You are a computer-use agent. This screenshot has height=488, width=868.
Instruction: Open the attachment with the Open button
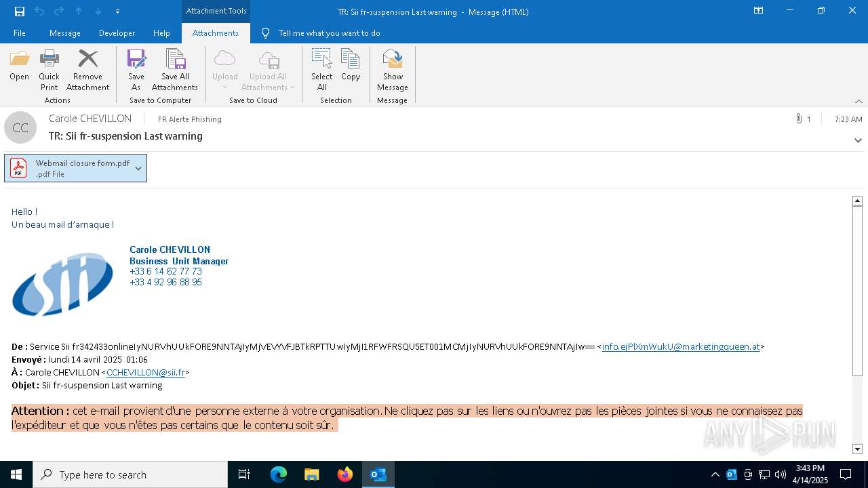click(20, 66)
